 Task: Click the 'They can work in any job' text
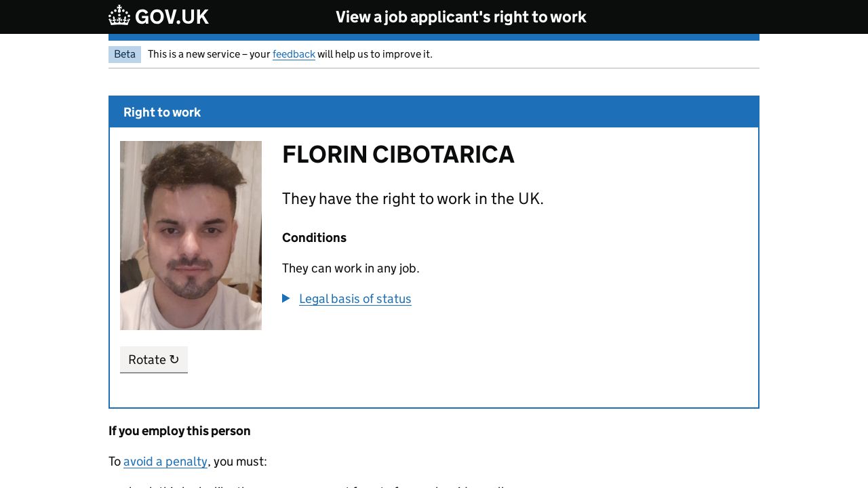coord(351,268)
